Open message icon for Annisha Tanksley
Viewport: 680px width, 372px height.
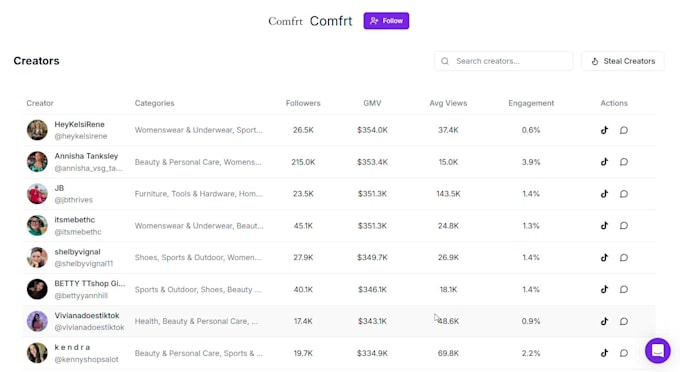click(624, 162)
